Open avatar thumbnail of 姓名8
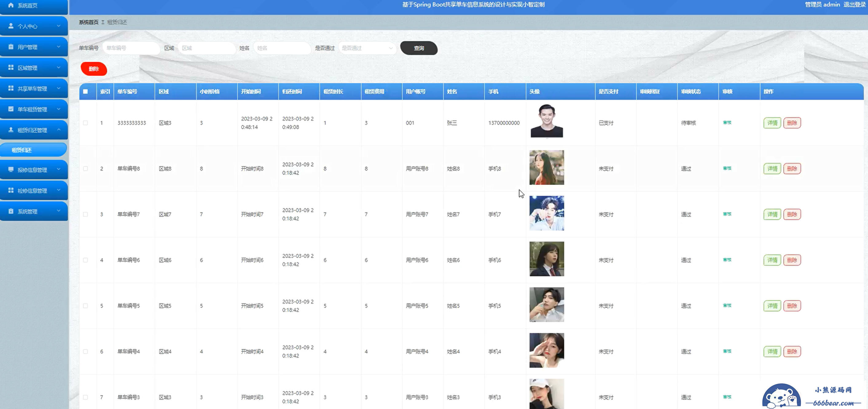 tap(546, 167)
